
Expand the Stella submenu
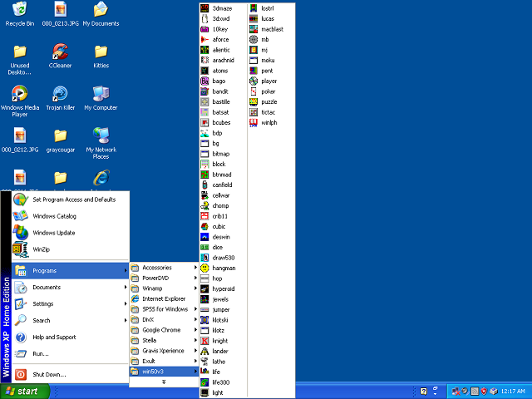tap(164, 340)
